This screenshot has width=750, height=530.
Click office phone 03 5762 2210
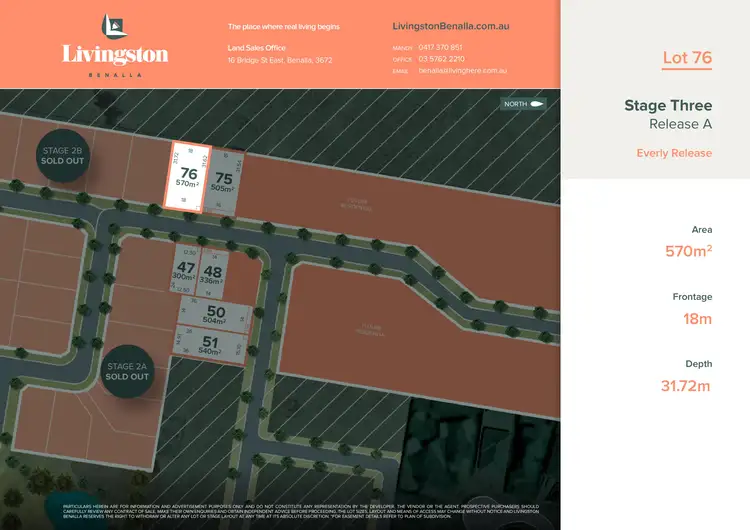[441, 59]
